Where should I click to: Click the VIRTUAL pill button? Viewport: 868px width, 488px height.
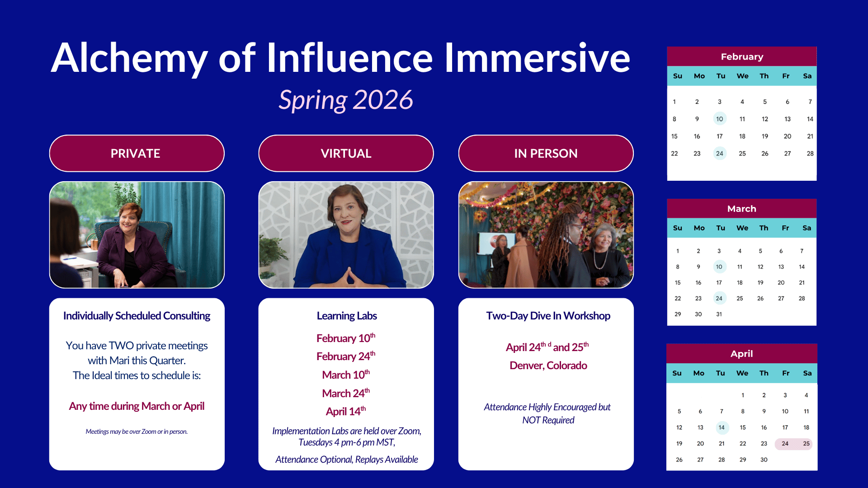[x=346, y=153]
